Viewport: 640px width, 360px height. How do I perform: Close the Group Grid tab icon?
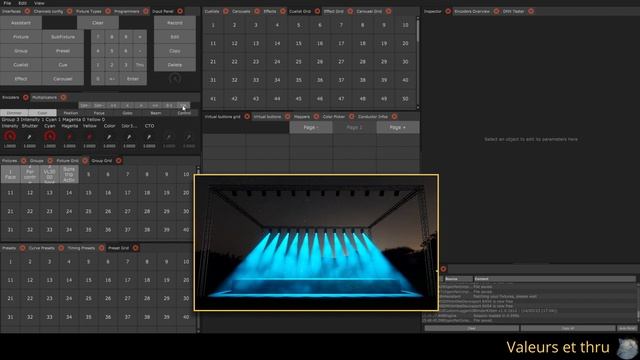tap(118, 161)
